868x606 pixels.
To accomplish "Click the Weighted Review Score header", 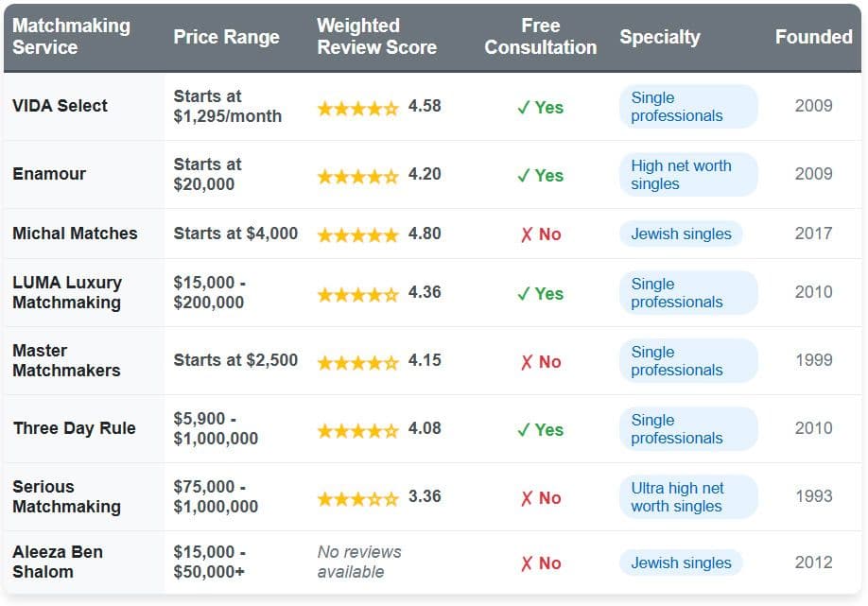I will click(376, 37).
